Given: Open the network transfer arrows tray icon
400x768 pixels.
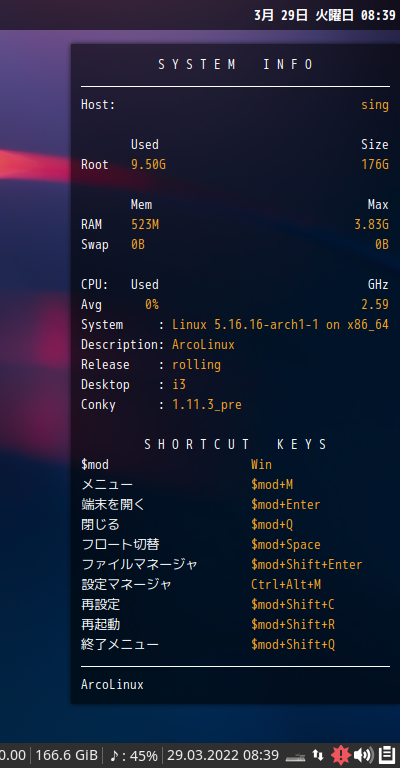Looking at the screenshot, I should (318, 755).
